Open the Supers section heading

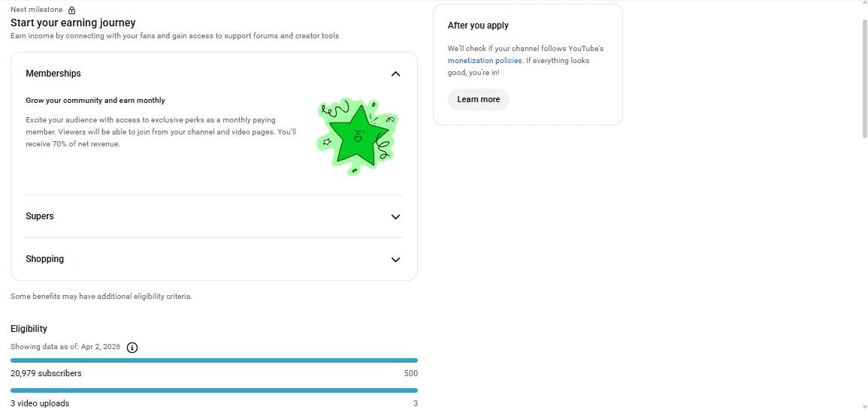40,216
